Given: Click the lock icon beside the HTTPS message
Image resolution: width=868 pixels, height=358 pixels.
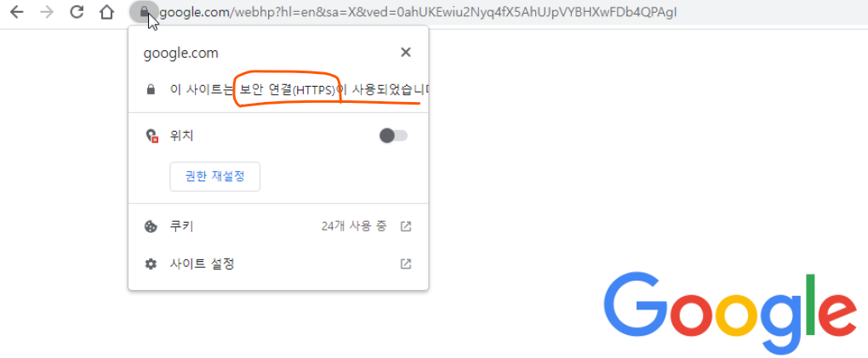Looking at the screenshot, I should (x=150, y=89).
